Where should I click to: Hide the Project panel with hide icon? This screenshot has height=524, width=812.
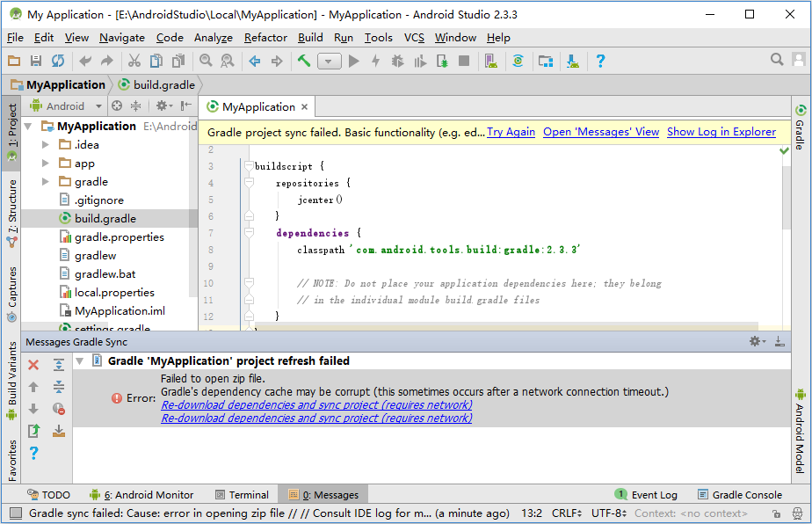pos(185,106)
